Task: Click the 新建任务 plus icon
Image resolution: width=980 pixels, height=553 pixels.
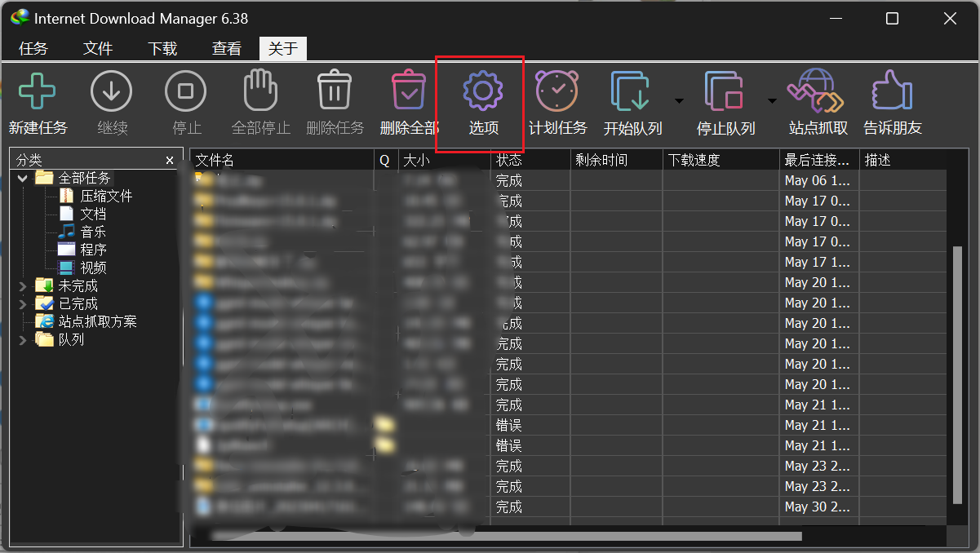Action: 38,91
